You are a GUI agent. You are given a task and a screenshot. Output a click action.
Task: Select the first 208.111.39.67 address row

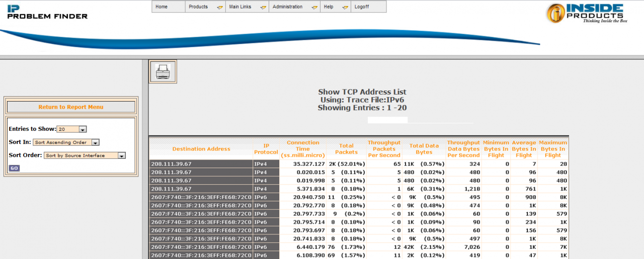coord(201,164)
